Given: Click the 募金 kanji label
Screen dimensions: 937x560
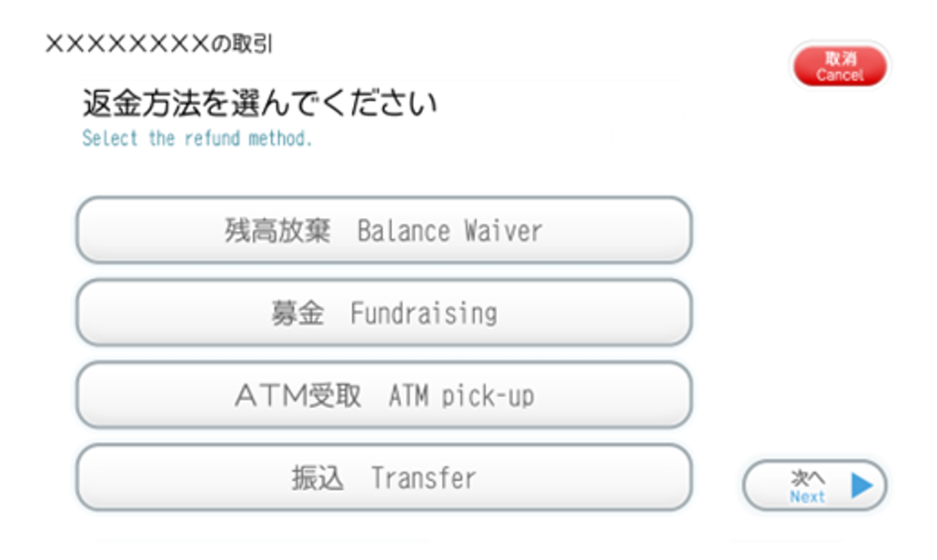Looking at the screenshot, I should pyautogui.click(x=297, y=313).
